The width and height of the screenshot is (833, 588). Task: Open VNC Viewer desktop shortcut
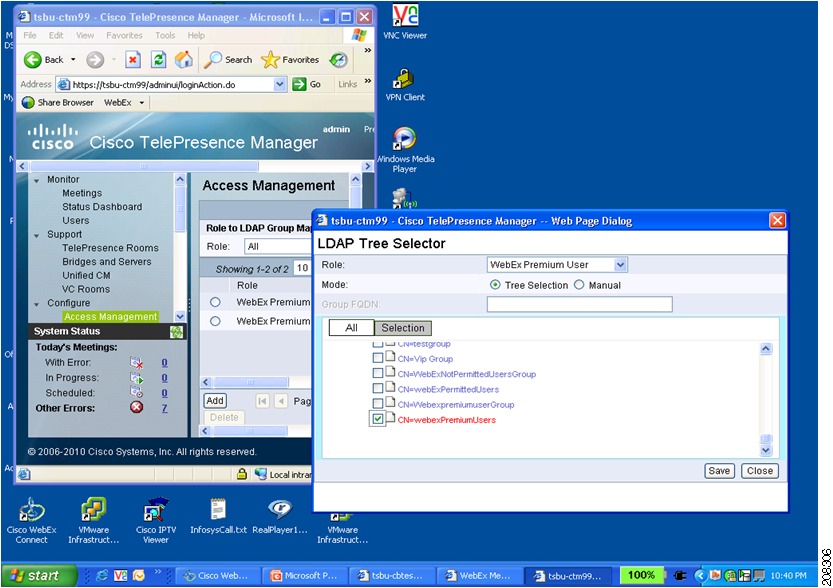[x=405, y=22]
